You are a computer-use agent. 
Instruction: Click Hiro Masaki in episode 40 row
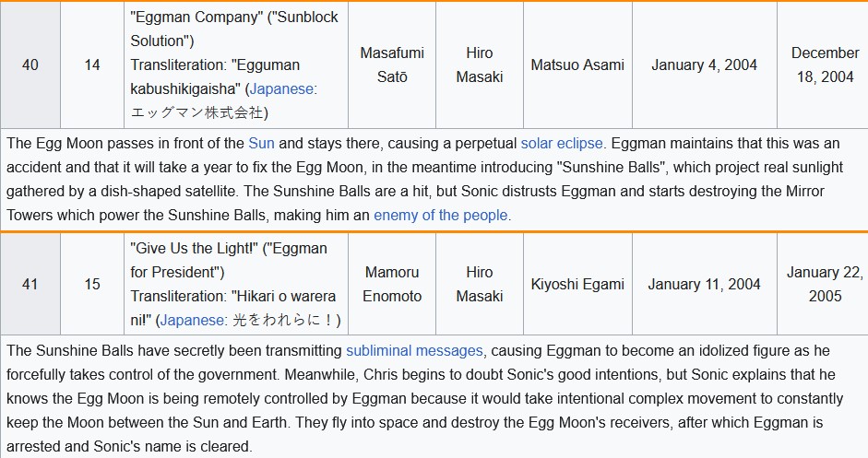point(480,65)
